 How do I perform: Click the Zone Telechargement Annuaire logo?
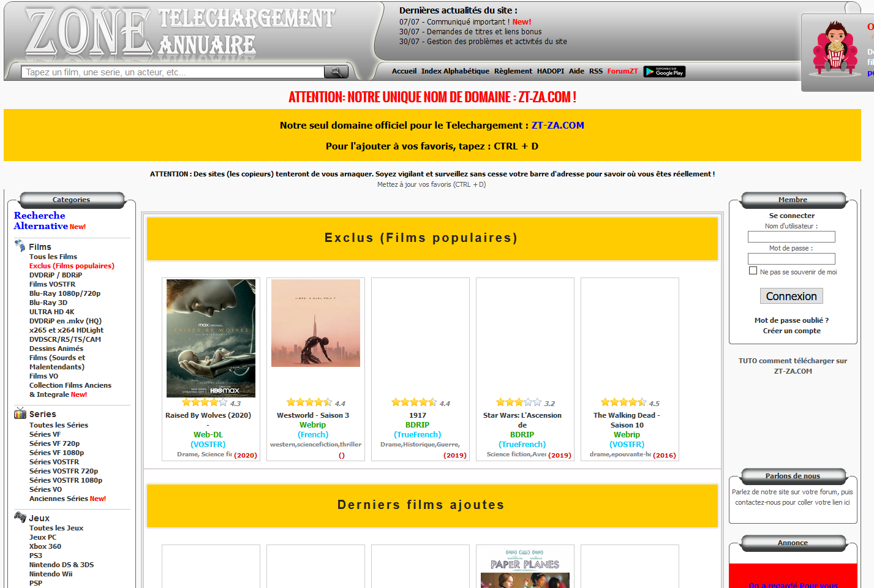click(x=181, y=32)
